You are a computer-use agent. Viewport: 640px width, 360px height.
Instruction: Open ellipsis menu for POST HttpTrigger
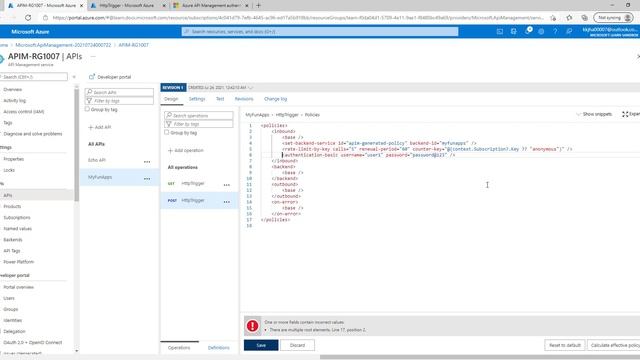(x=227, y=202)
